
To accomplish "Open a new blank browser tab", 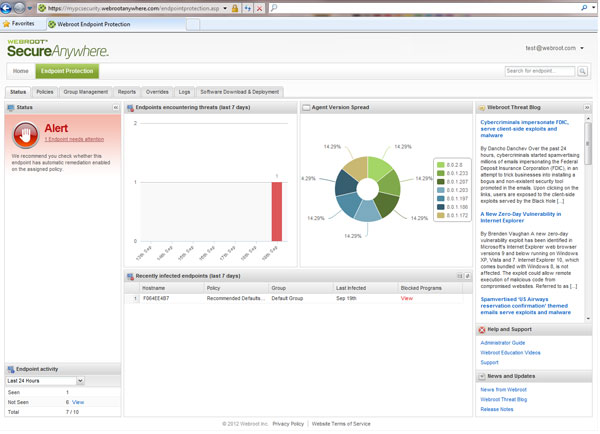I will coord(193,24).
